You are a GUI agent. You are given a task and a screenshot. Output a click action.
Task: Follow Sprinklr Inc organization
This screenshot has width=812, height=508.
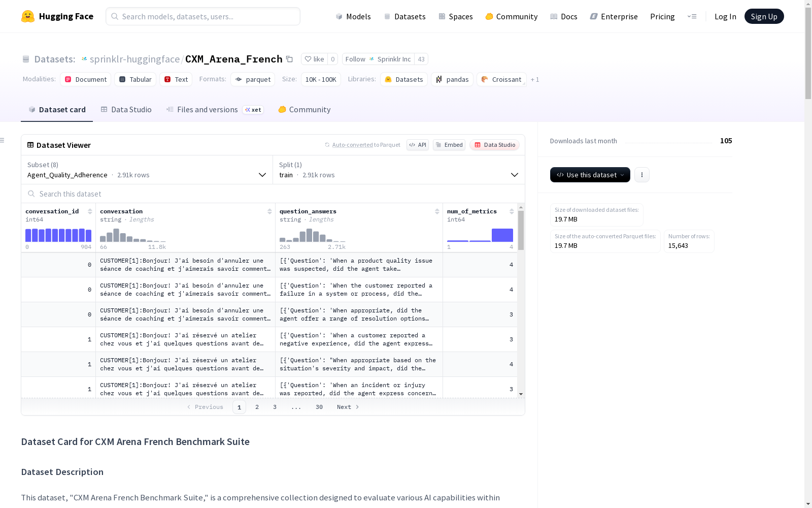point(378,59)
